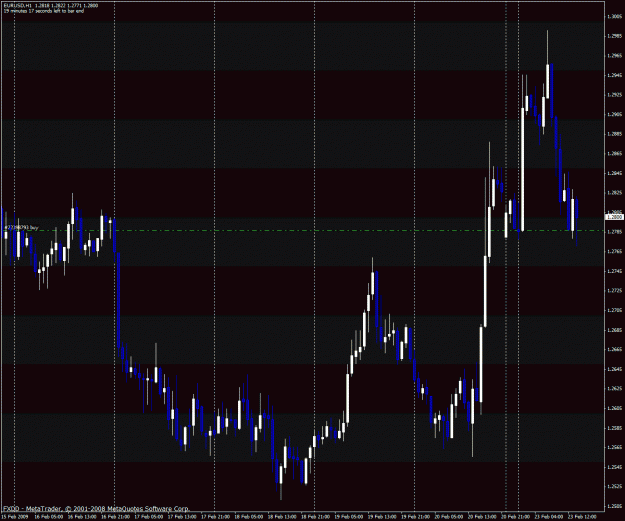The image size is (625, 521).
Task: Click the 23 Feb 12:00 time label
Action: click(x=582, y=517)
